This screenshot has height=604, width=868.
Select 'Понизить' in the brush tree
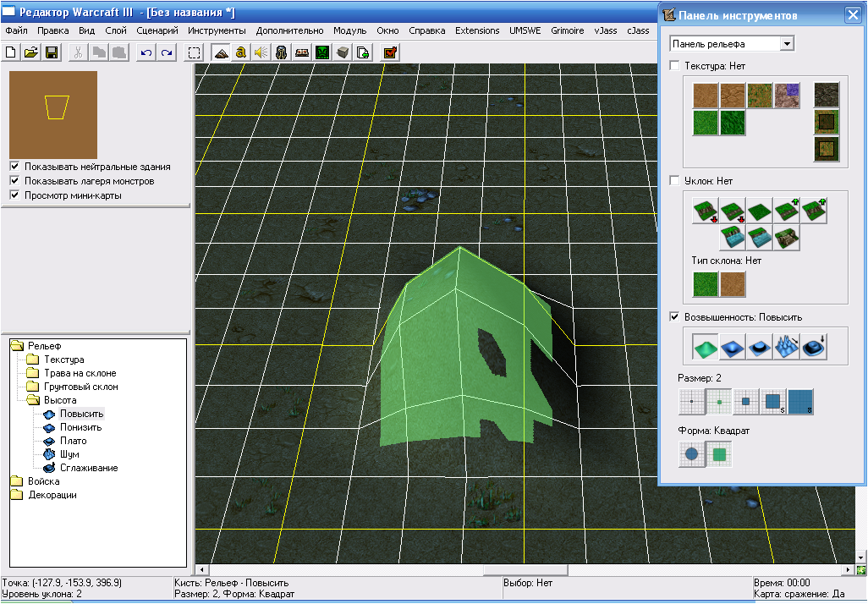(81, 427)
